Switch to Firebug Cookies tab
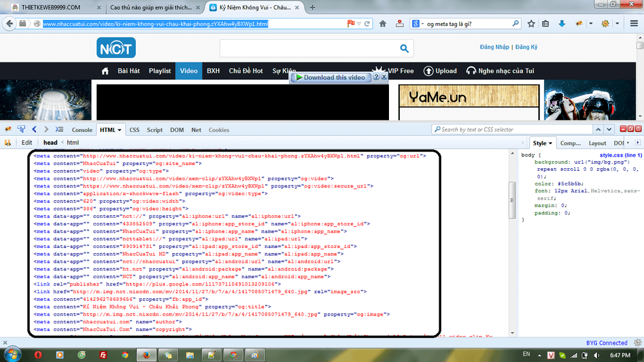Image resolution: width=644 pixels, height=362 pixels. 219,130
